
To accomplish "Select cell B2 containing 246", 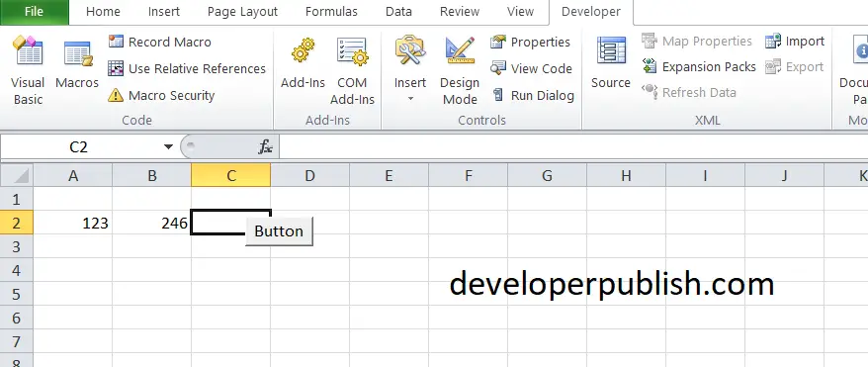I will pos(151,223).
